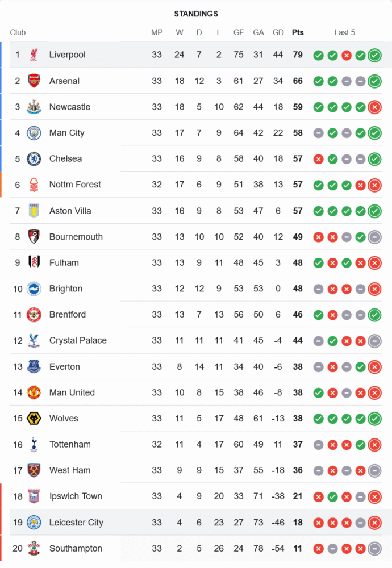Viewport: 392px width, 568px height.
Task: Click Newcastle's latest red loss icon
Action: pyautogui.click(x=374, y=107)
